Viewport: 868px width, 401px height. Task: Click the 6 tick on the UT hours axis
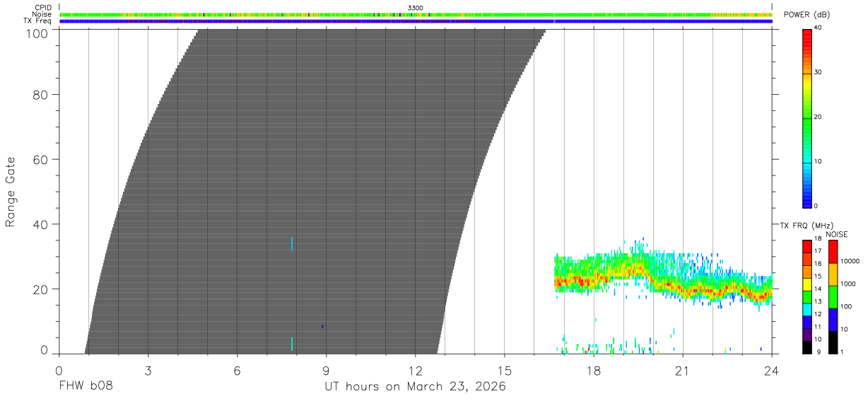pos(237,370)
